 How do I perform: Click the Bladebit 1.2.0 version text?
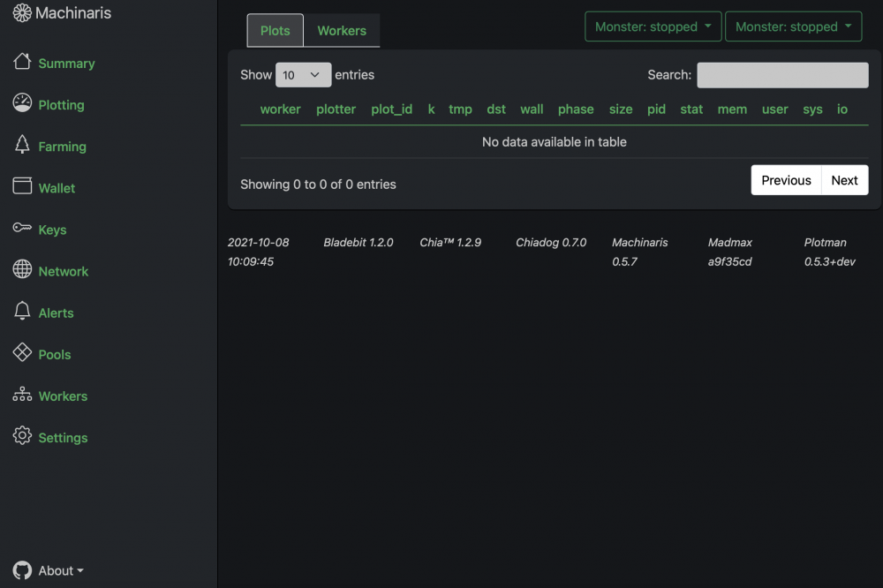pos(358,242)
